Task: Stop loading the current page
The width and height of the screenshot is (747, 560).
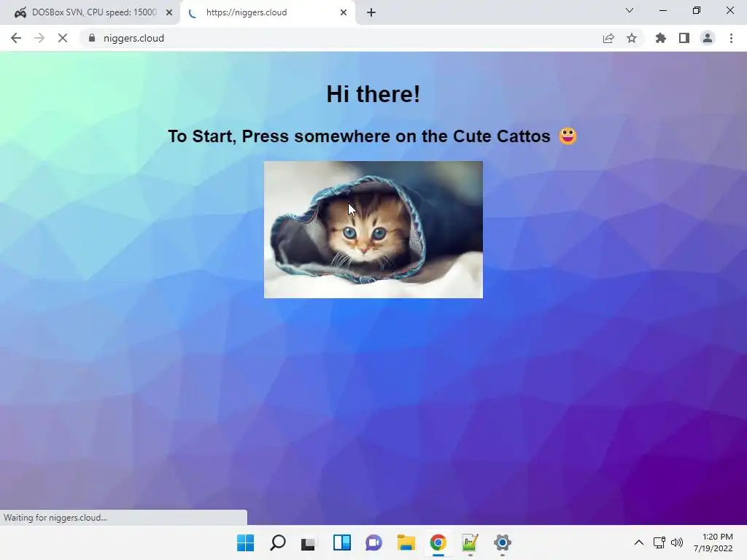Action: tap(63, 38)
